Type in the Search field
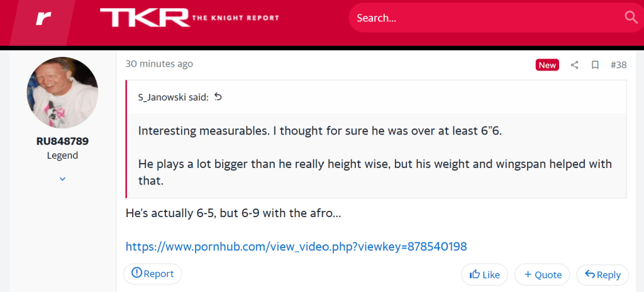Image resolution: width=644 pixels, height=292 pixels. pos(484,18)
